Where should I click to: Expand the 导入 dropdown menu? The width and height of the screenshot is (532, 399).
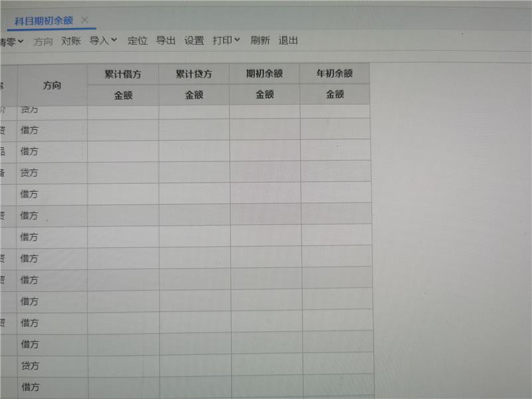(103, 41)
